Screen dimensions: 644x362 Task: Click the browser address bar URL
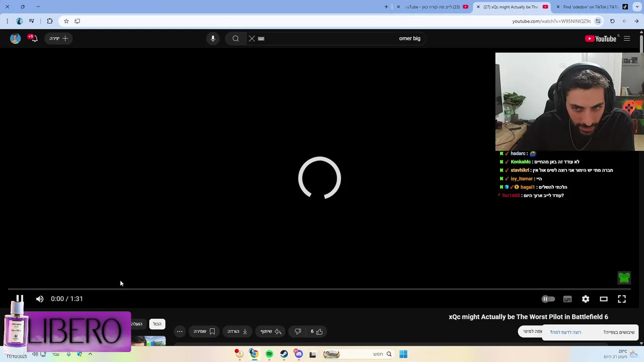[x=551, y=21]
